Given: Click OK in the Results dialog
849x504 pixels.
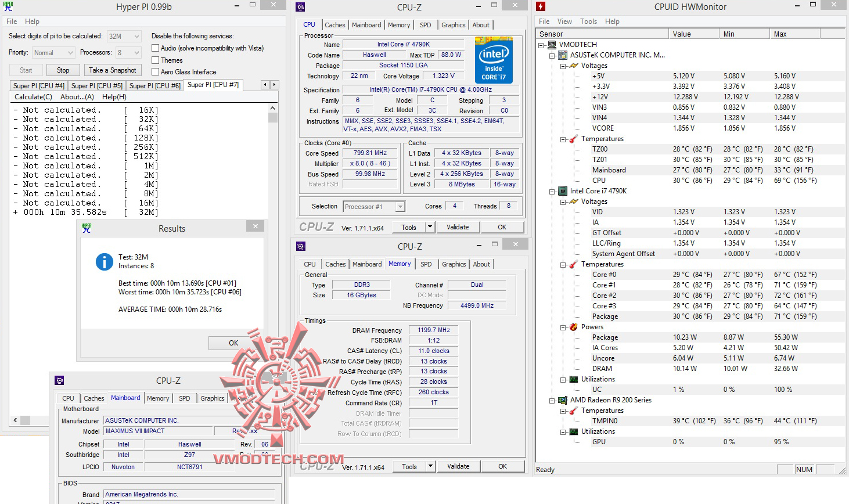Looking at the screenshot, I should tap(233, 343).
